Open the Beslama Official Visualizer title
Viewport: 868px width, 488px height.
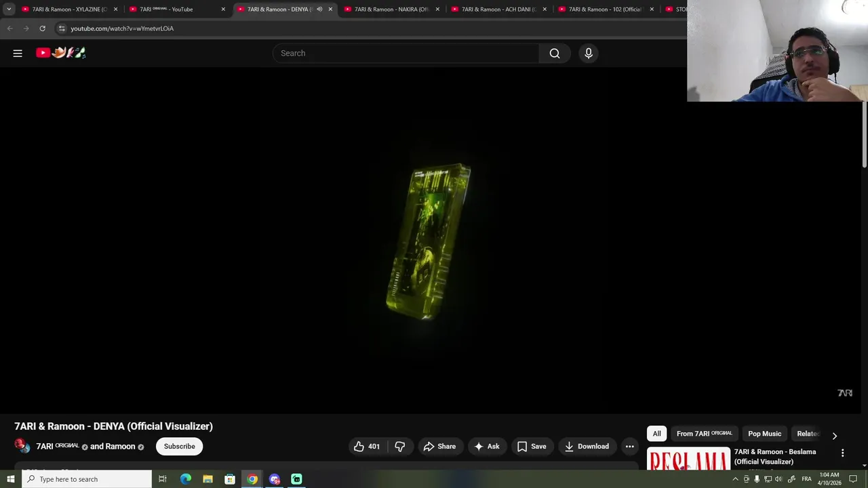coord(775,457)
